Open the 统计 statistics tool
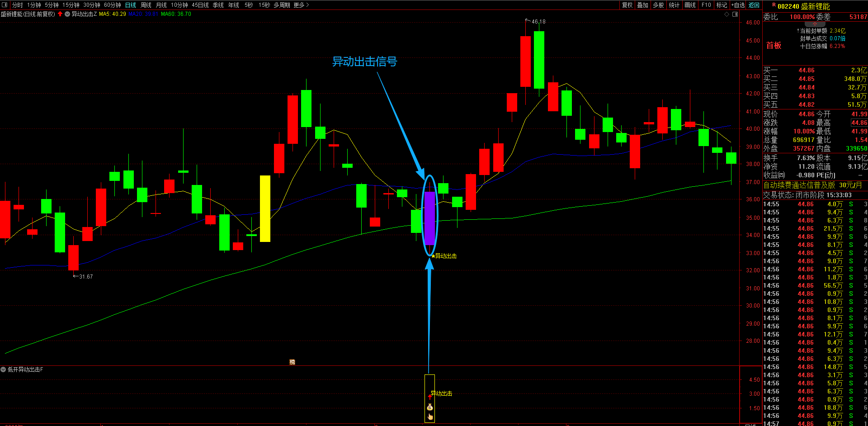The height and width of the screenshot is (426, 868). click(x=675, y=5)
